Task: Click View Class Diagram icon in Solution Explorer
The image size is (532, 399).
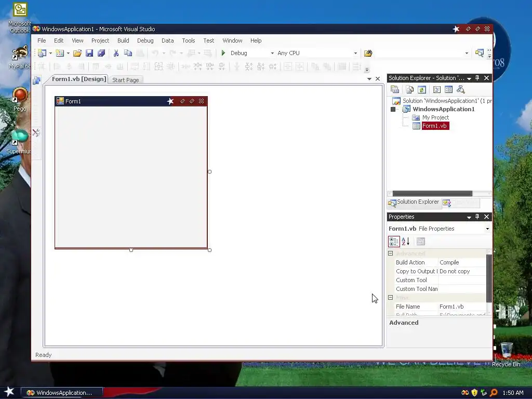Action: pos(461,89)
